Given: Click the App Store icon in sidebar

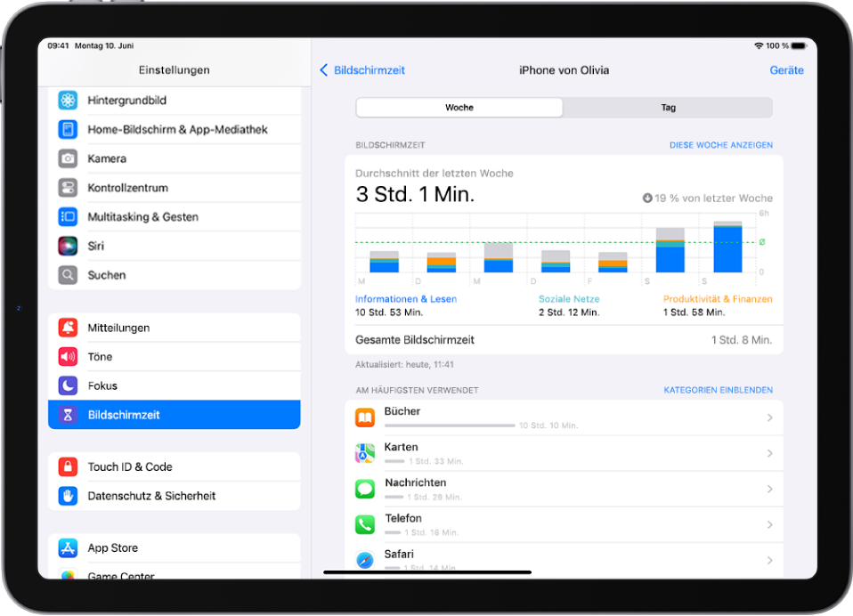Looking at the screenshot, I should 68,547.
